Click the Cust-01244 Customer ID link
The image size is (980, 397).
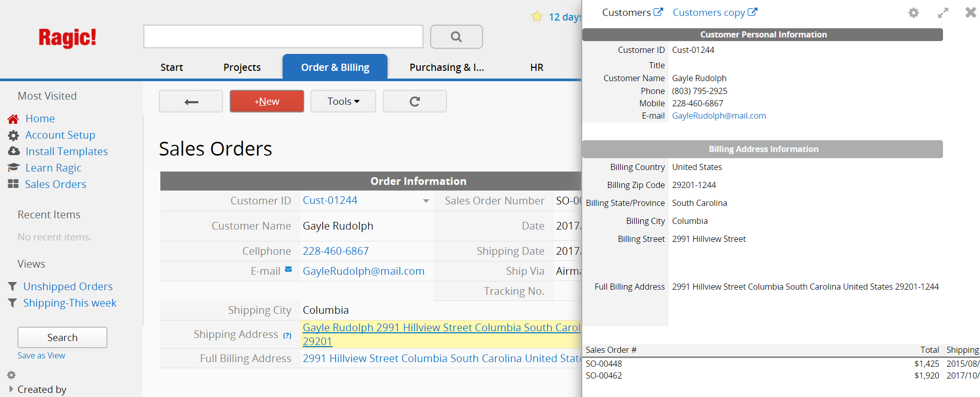click(330, 200)
